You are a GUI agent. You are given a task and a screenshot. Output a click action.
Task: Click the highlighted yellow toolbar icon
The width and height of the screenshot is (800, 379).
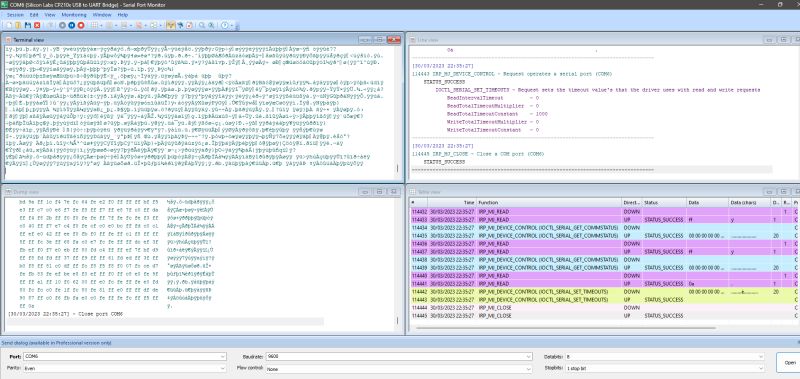[x=170, y=25]
